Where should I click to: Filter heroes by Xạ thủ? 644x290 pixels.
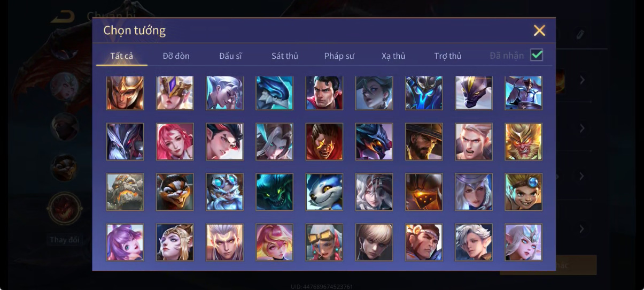coord(393,56)
